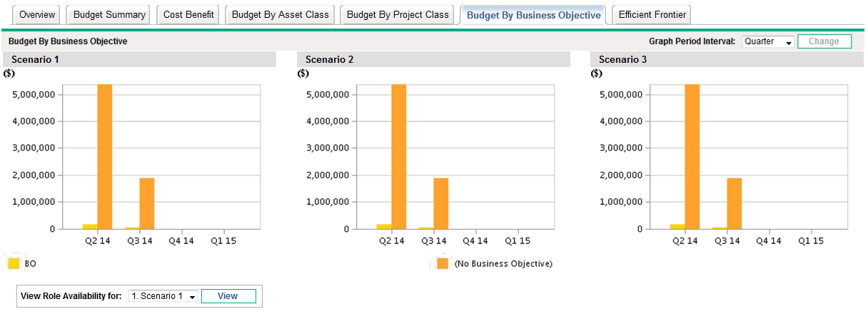Screen dimensions: 868x319
Task: Open the Cost Benefit tab
Action: point(188,15)
